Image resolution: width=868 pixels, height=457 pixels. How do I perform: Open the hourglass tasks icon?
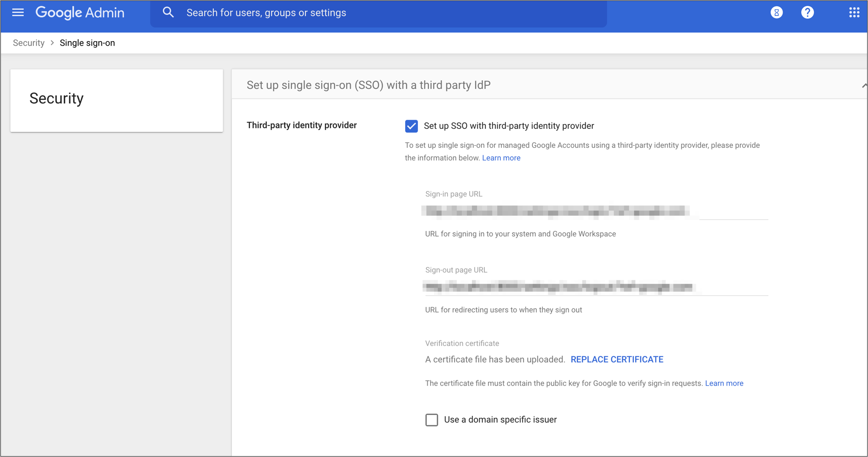(x=776, y=13)
